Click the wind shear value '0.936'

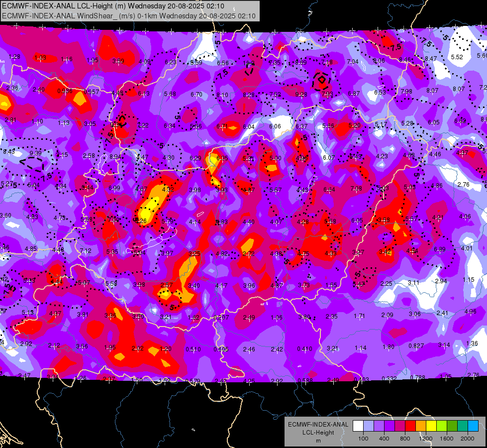pos(65,91)
